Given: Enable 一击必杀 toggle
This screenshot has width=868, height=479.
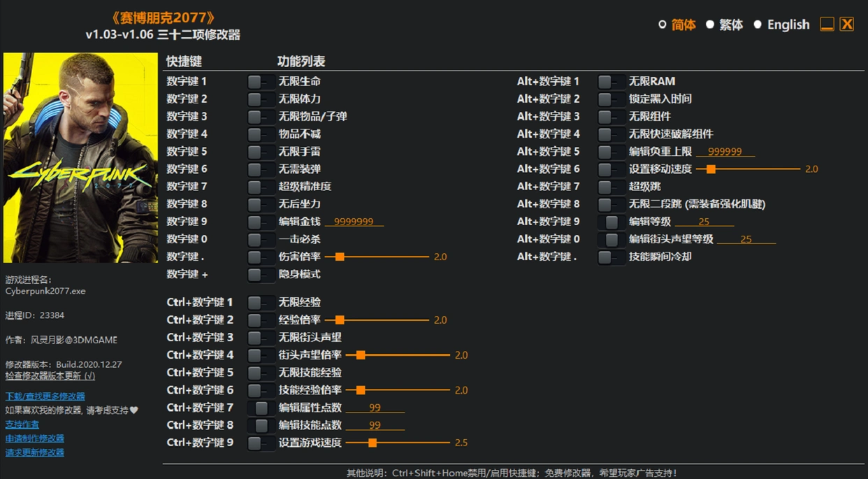Looking at the screenshot, I should pos(261,239).
